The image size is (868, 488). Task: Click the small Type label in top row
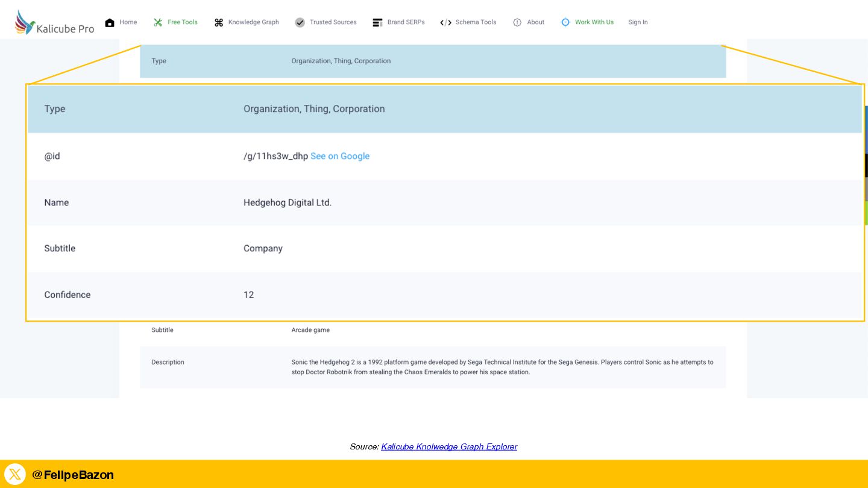coord(159,61)
